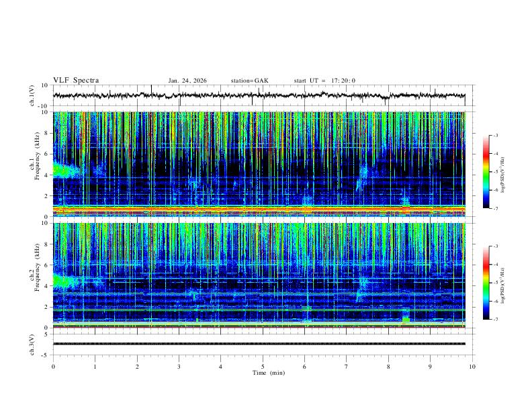Viewport: 532px width, 411px height.
Task: Click the "-5" tick on ch.2 color bar
Action: 496,283
